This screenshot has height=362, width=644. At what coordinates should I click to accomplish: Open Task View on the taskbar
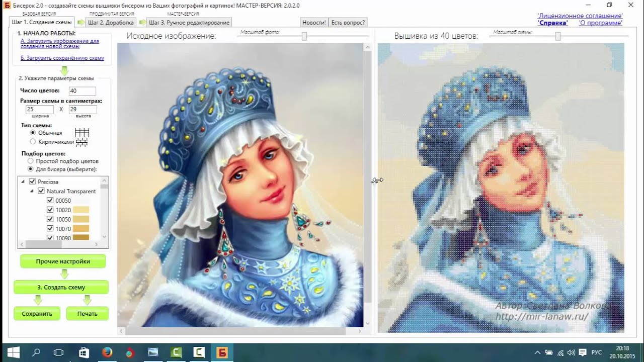click(x=59, y=352)
